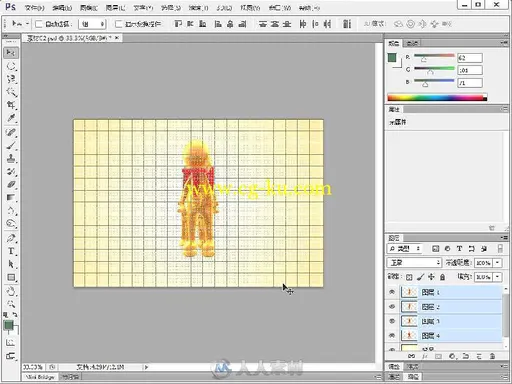Select the Eraser tool
Viewport: 512px width, 384px height.
(x=11, y=185)
